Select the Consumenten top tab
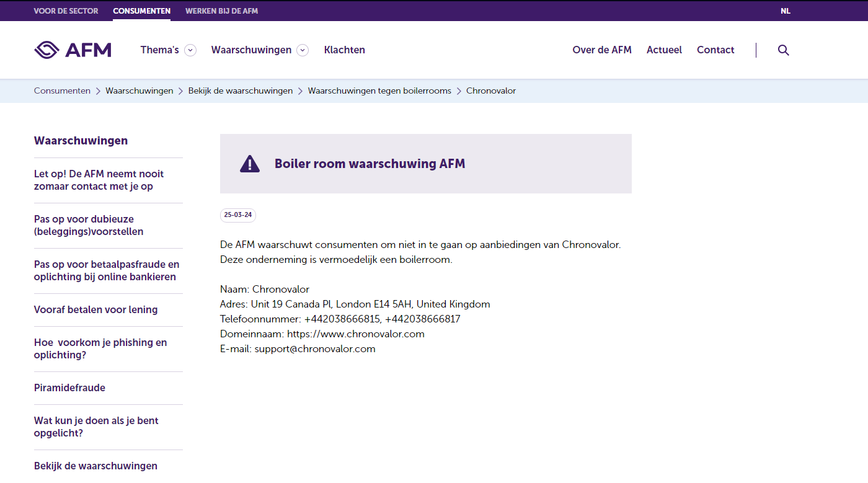 pyautogui.click(x=141, y=11)
